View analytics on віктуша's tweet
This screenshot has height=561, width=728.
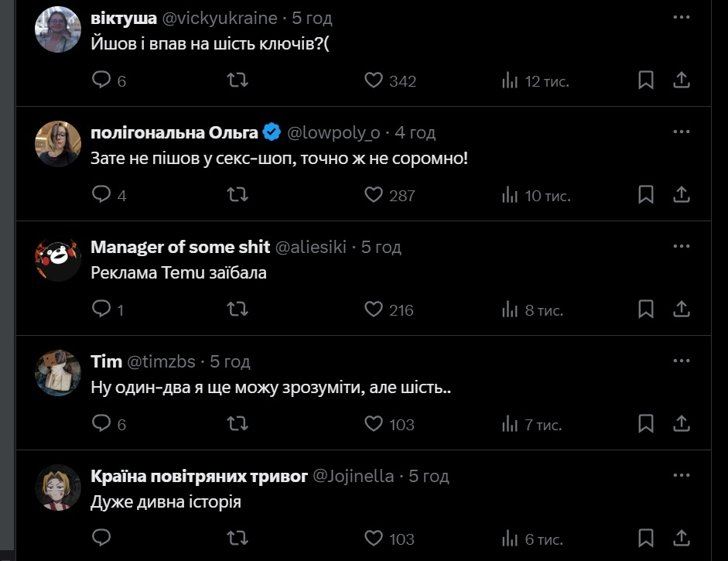[510, 80]
